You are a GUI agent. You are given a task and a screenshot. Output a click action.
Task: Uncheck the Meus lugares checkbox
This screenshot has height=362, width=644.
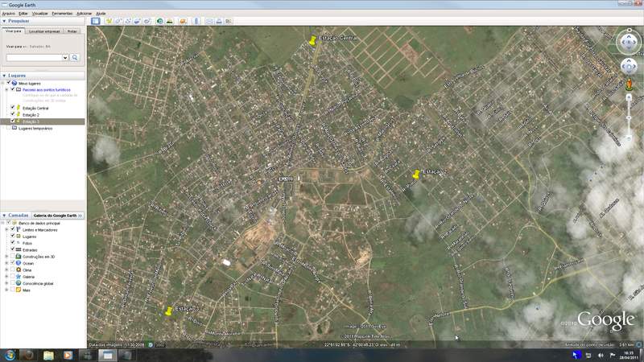[9, 83]
